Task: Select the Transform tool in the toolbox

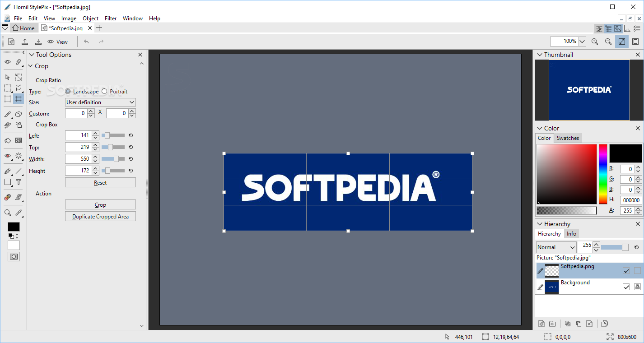Action: point(8,99)
